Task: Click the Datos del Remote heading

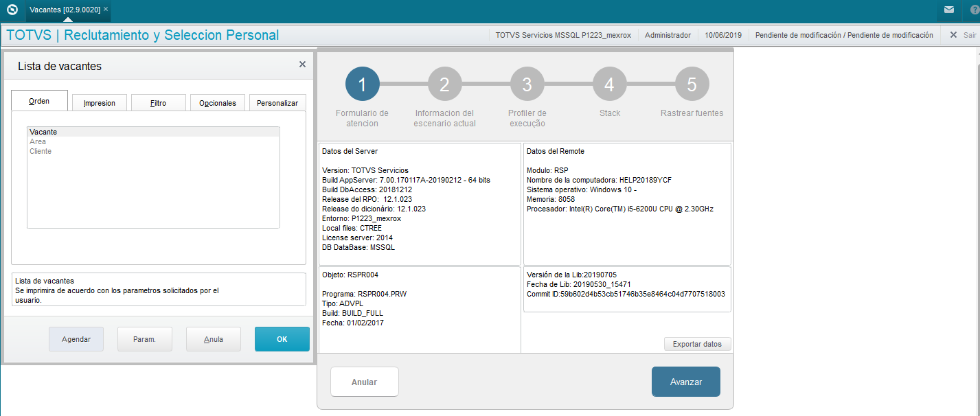Action: coord(556,151)
